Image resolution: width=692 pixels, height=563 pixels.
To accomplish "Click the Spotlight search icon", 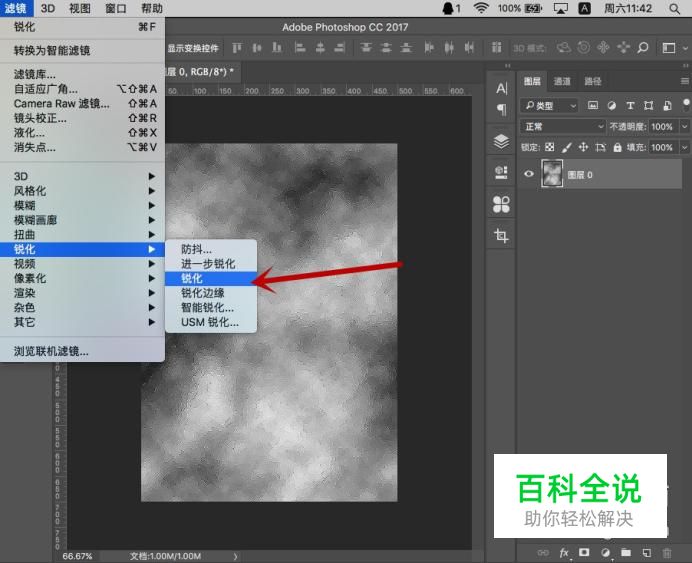I will [674, 8].
